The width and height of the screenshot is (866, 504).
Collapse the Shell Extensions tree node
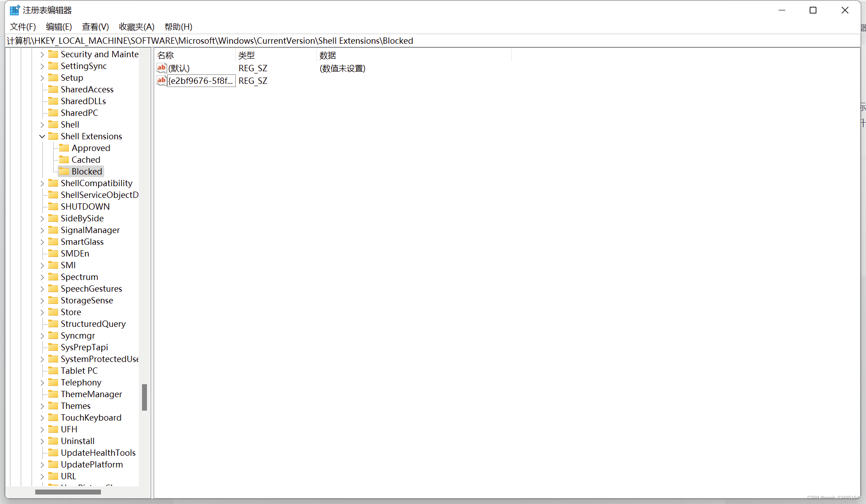[42, 136]
